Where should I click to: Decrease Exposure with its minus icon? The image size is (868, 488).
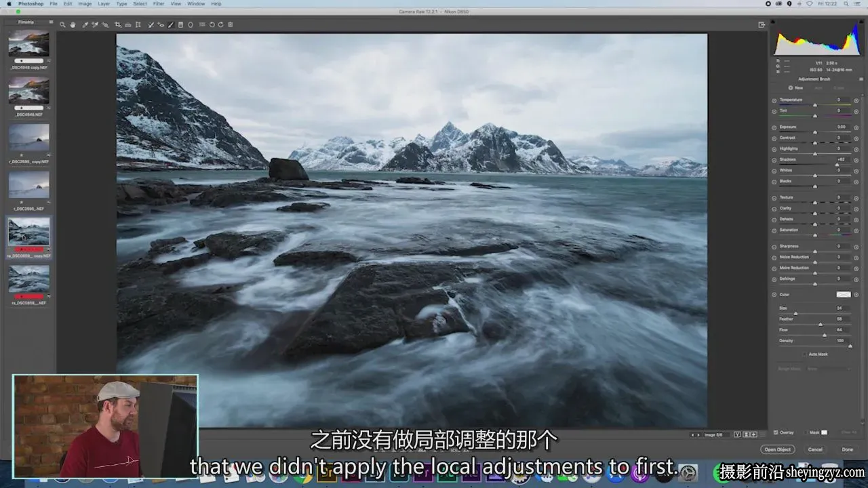click(x=774, y=127)
